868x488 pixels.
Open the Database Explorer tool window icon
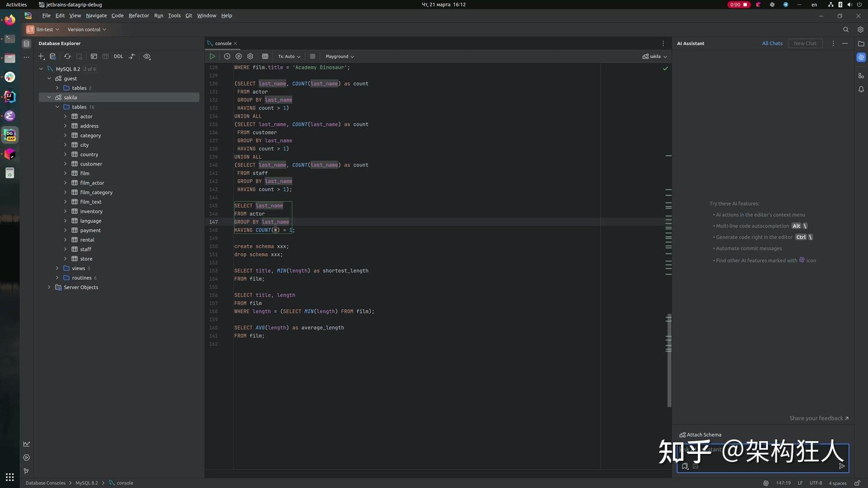click(26, 43)
